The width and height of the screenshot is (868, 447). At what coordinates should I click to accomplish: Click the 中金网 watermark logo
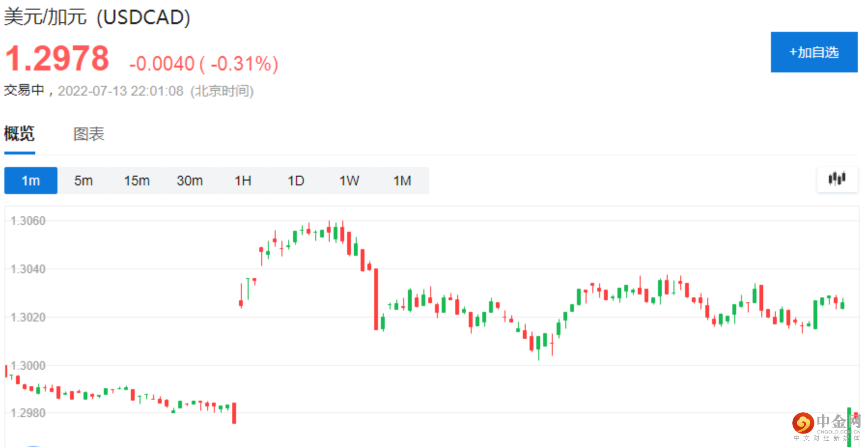click(x=826, y=425)
